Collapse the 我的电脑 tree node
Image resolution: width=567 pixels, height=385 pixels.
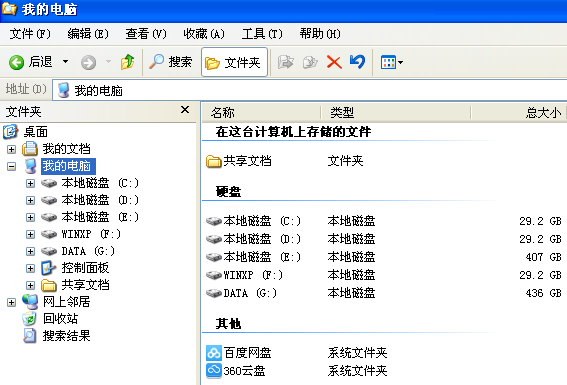click(12, 167)
